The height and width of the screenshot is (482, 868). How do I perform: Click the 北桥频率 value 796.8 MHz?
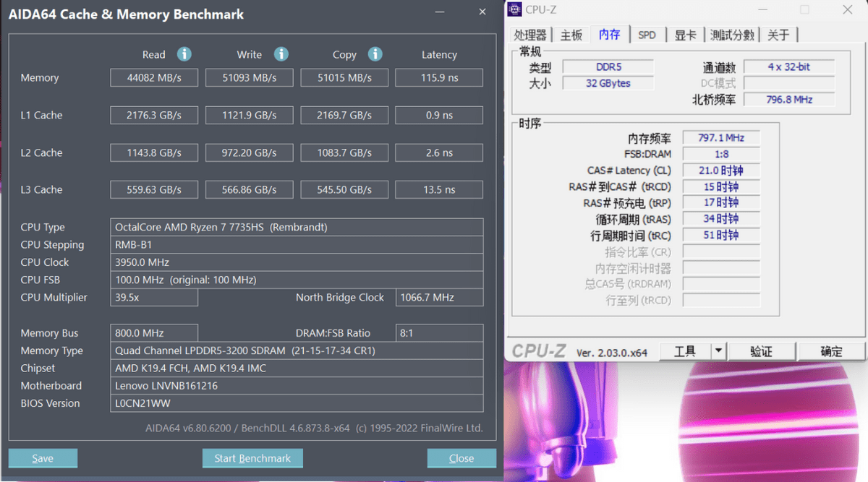788,100
